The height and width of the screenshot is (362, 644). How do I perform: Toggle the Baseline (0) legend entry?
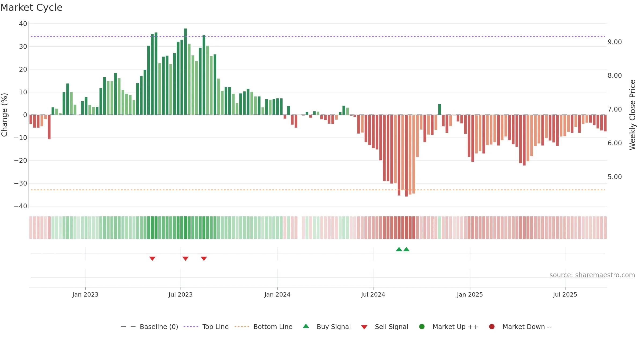point(149,327)
